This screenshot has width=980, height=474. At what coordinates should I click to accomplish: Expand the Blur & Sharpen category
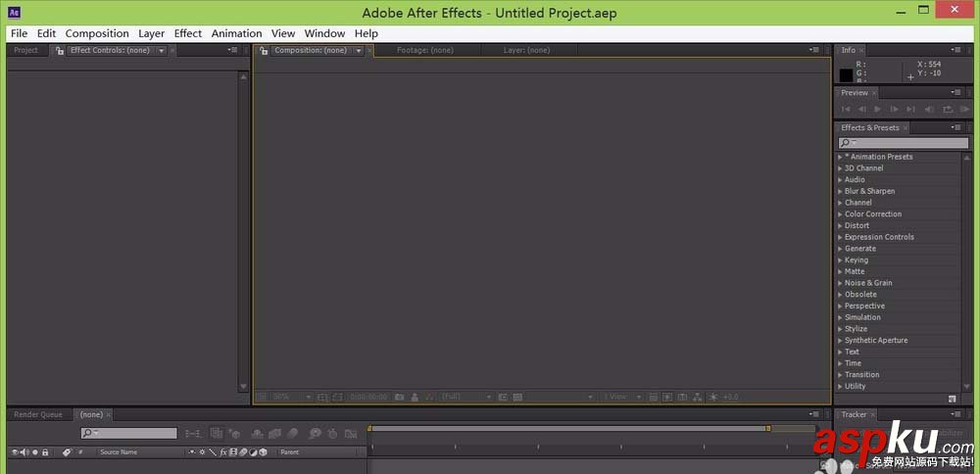tap(840, 192)
